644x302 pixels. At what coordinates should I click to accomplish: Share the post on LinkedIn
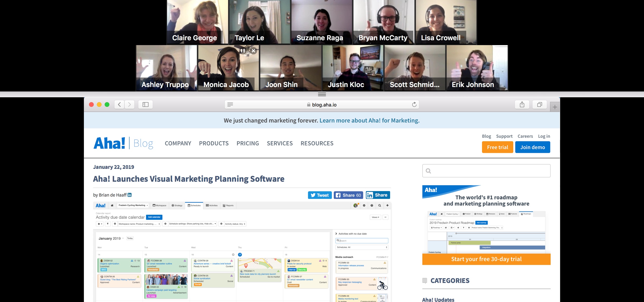378,195
